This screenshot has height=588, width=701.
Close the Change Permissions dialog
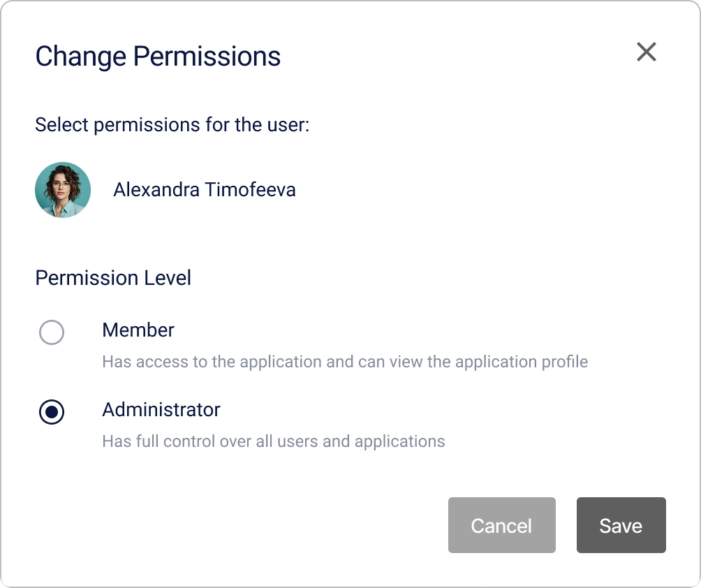[646, 52]
